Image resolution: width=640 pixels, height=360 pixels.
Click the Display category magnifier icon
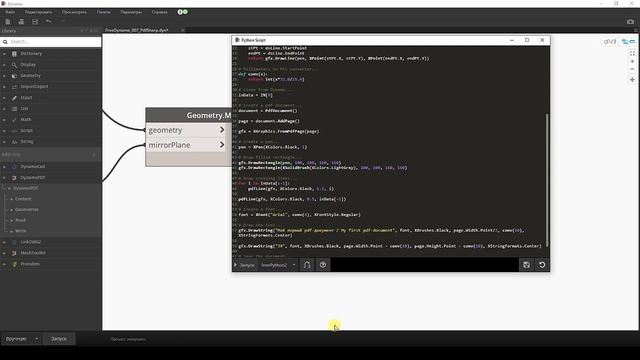point(14,64)
